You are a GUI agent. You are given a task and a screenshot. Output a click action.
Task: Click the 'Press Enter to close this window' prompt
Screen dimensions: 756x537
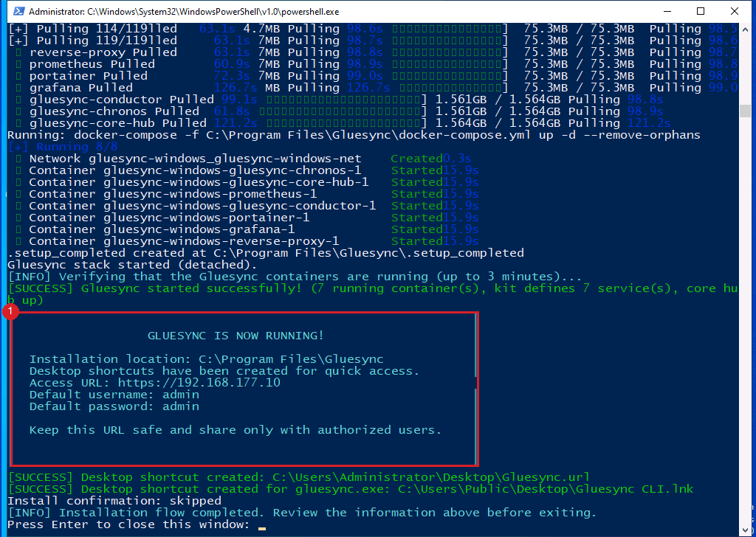129,524
